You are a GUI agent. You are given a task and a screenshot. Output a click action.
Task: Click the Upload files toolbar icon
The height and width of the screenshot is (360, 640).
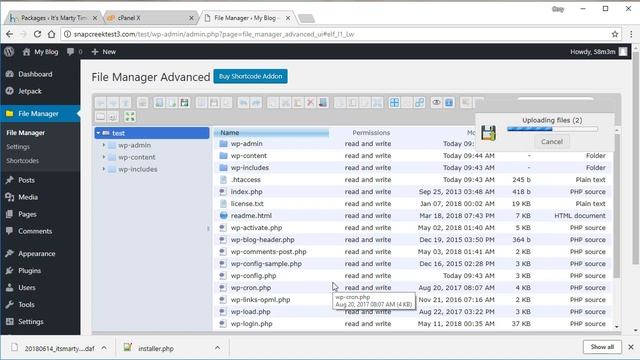click(184, 102)
